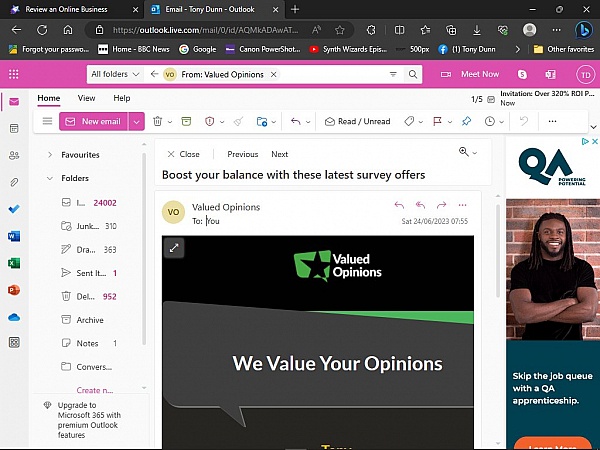Collapse the Folders tree section
The width and height of the screenshot is (600, 450).
[50, 178]
